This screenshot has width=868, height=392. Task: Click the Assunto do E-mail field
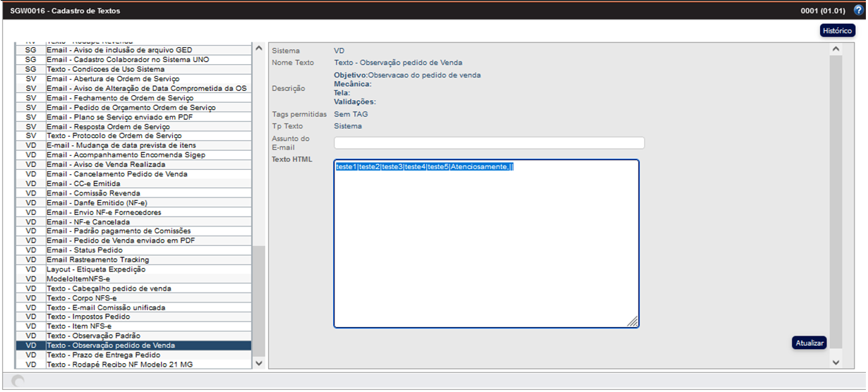click(489, 143)
